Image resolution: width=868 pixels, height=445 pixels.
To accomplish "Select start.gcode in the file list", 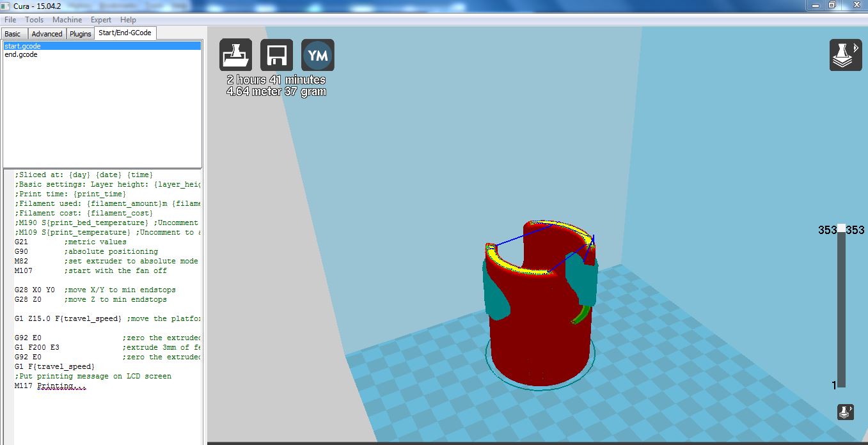I will (x=22, y=46).
